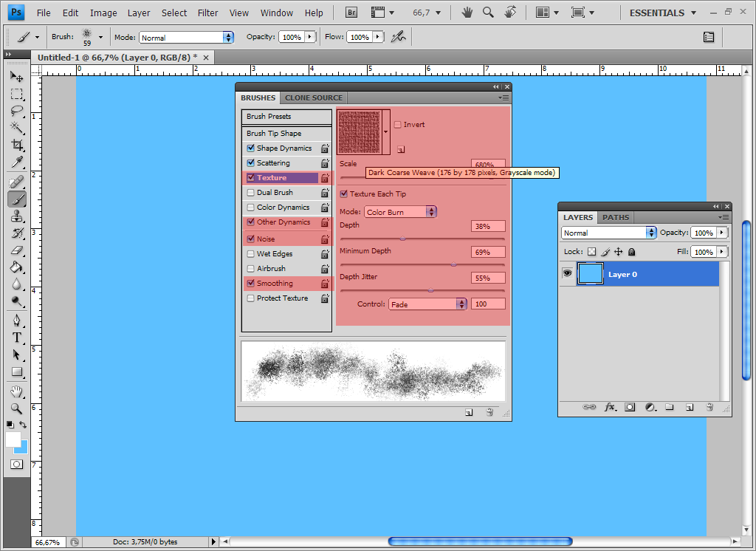Enable Wet Edges checkbox
This screenshot has width=756, height=551.
(250, 254)
